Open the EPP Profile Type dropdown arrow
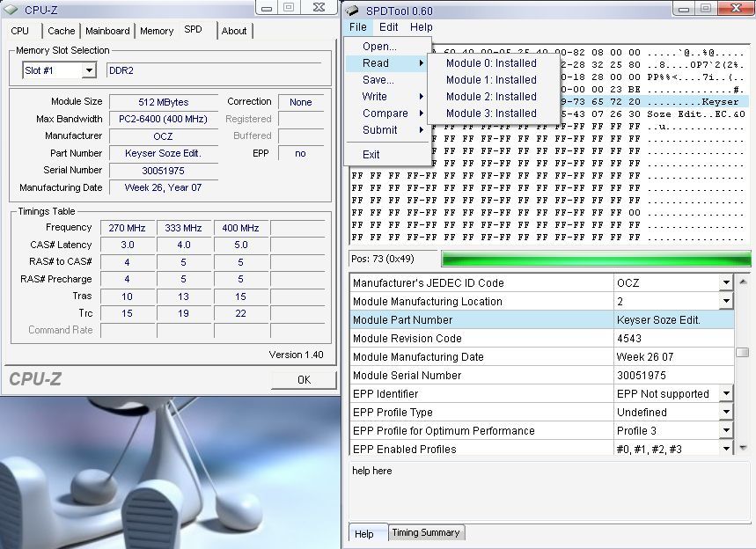This screenshot has height=549, width=756. click(x=726, y=412)
